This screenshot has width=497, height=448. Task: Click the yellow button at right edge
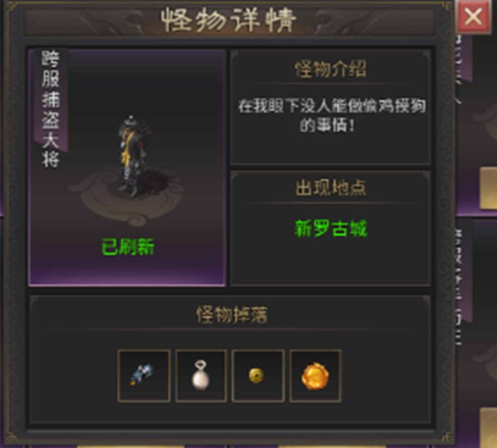tap(488, 188)
